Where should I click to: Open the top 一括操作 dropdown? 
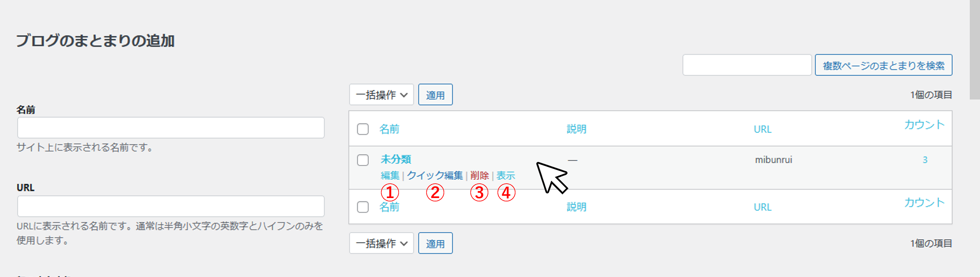(x=381, y=95)
